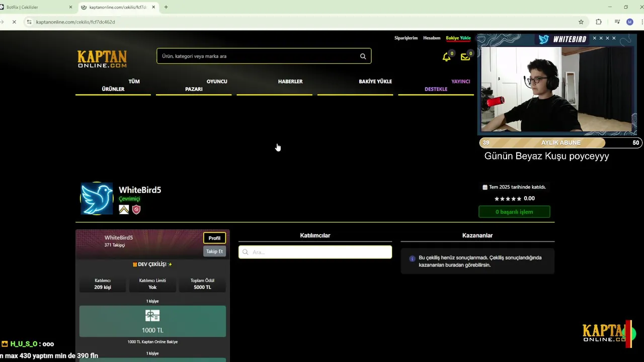Image resolution: width=644 pixels, height=362 pixels.
Task: Open the Siparişlerim link
Action: coord(406,38)
